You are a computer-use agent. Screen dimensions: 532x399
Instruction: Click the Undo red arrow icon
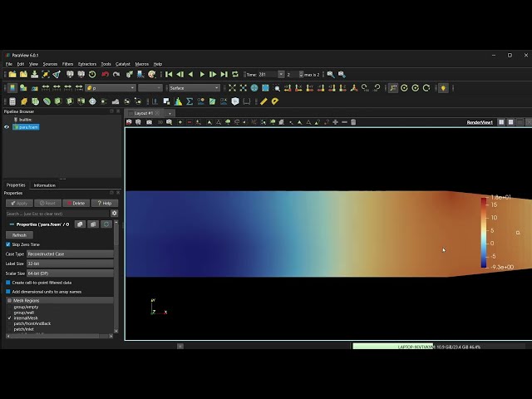pyautogui.click(x=106, y=74)
